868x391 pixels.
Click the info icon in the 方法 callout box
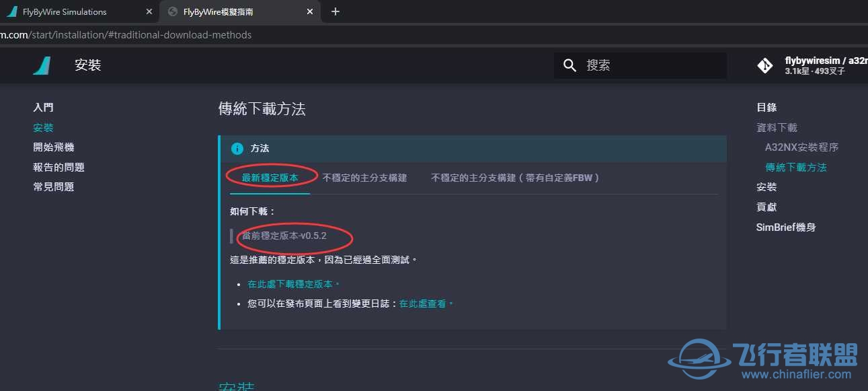point(236,148)
